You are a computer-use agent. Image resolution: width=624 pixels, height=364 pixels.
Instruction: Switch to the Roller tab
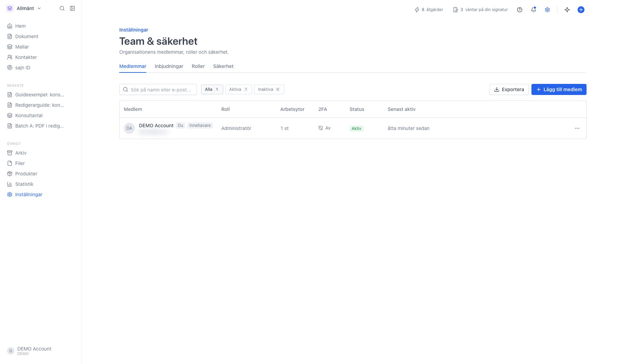coord(198,66)
